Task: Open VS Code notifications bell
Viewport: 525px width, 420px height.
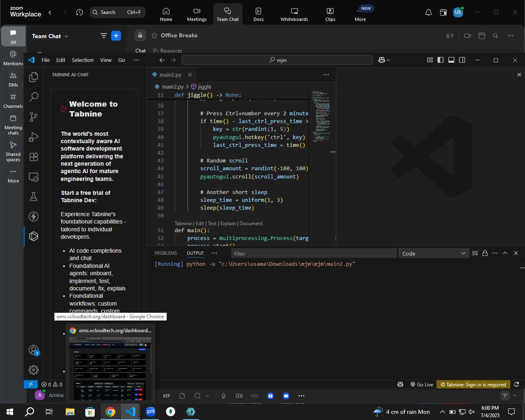Action: [x=517, y=384]
